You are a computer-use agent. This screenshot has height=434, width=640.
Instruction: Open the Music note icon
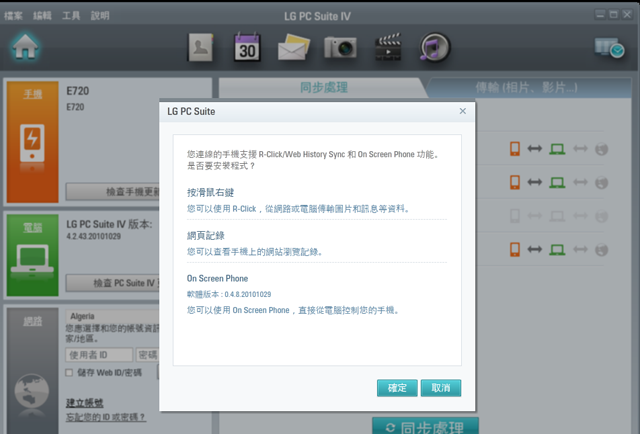(x=435, y=47)
